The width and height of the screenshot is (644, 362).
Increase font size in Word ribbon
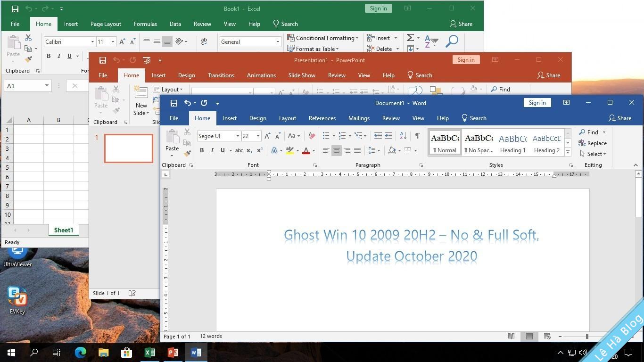267,136
